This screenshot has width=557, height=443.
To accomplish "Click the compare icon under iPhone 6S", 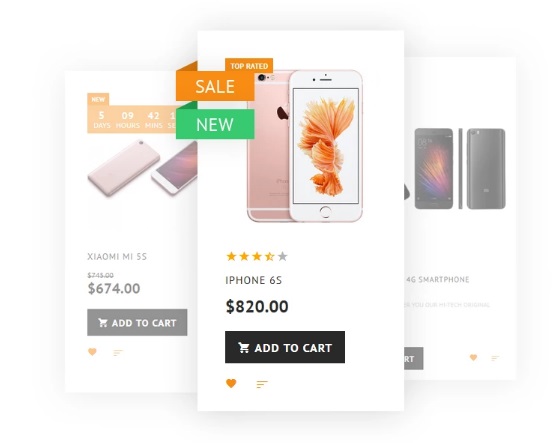I will [x=262, y=384].
